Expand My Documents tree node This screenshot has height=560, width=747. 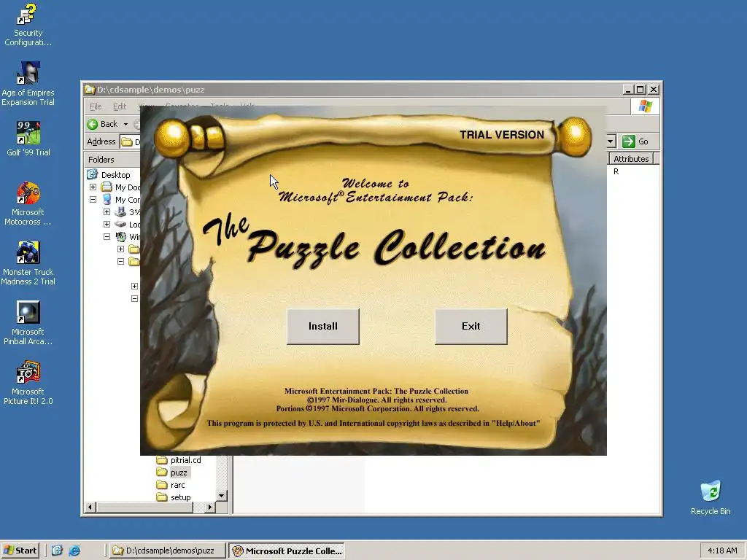93,187
